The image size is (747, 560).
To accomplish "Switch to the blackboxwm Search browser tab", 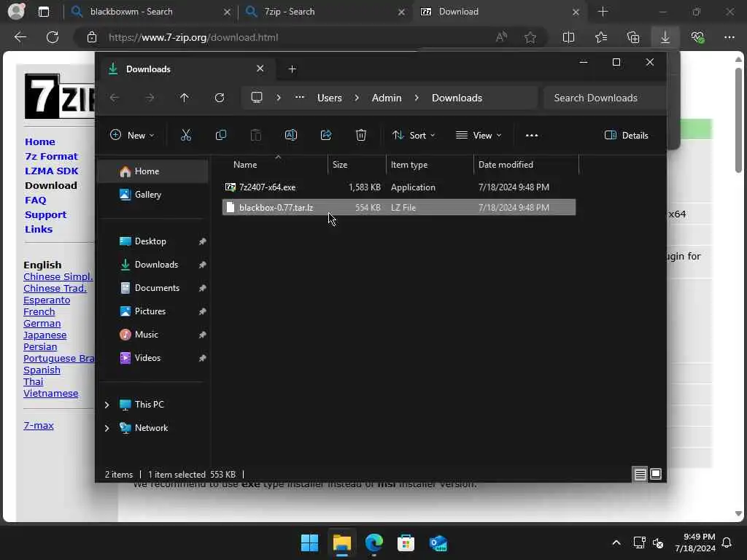I will (150, 12).
